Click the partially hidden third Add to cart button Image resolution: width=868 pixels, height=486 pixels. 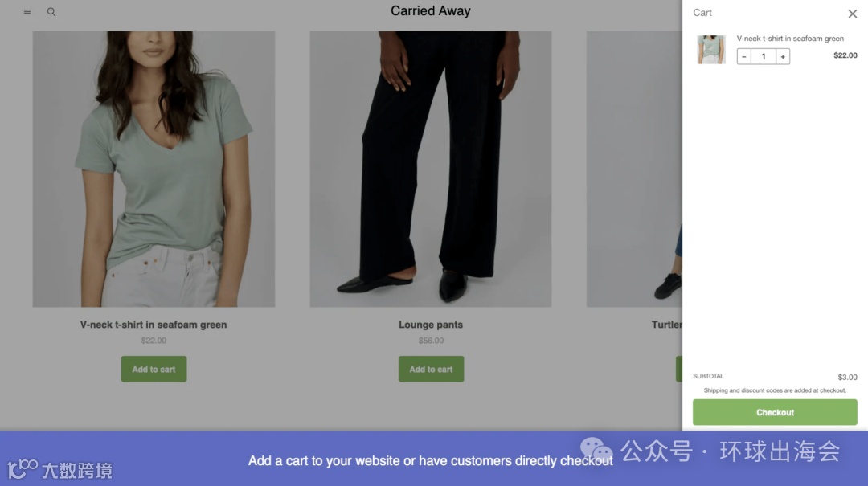pyautogui.click(x=679, y=370)
